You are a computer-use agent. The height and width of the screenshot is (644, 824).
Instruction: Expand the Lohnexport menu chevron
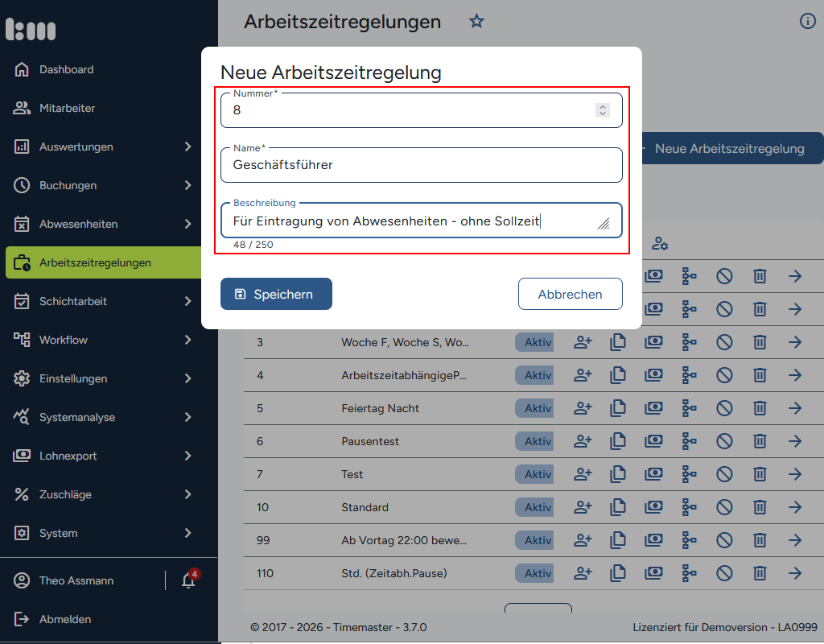188,456
